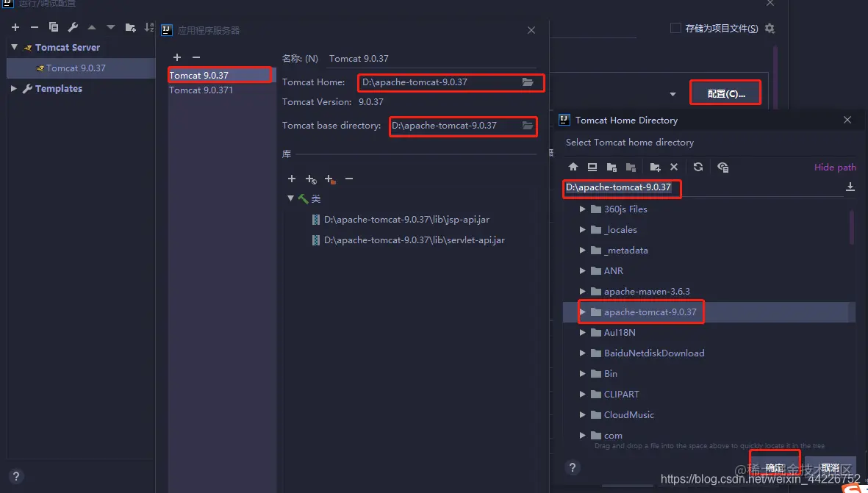This screenshot has height=493, width=868.
Task: Toggle store as project file checkbox
Action: coord(675,28)
